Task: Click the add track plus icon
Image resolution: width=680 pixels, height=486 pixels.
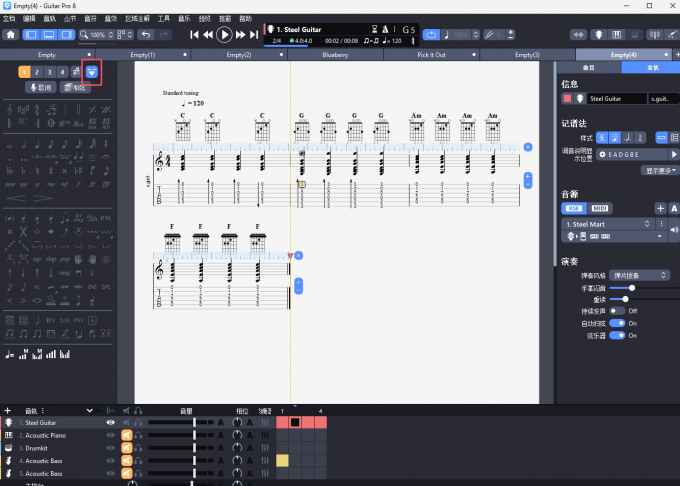Action: tap(8, 410)
